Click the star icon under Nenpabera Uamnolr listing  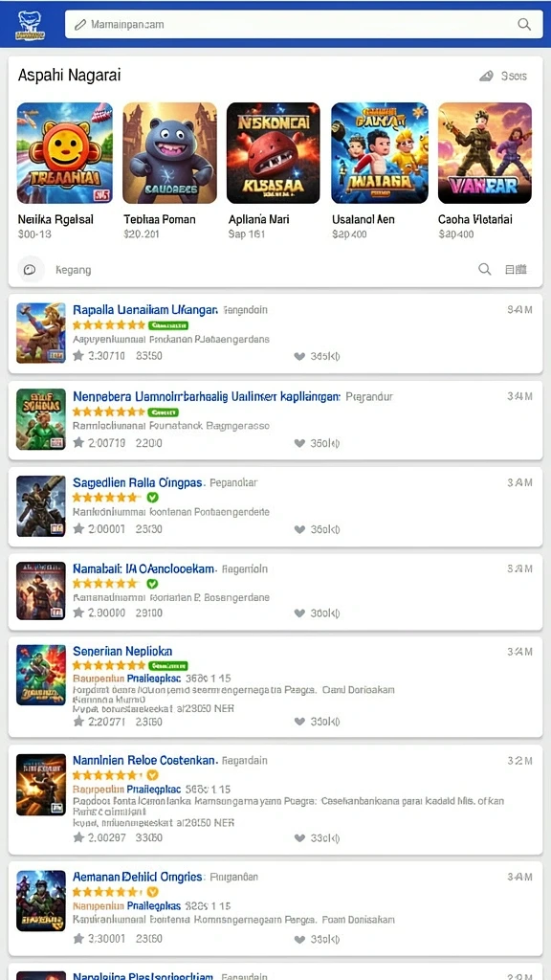click(78, 442)
